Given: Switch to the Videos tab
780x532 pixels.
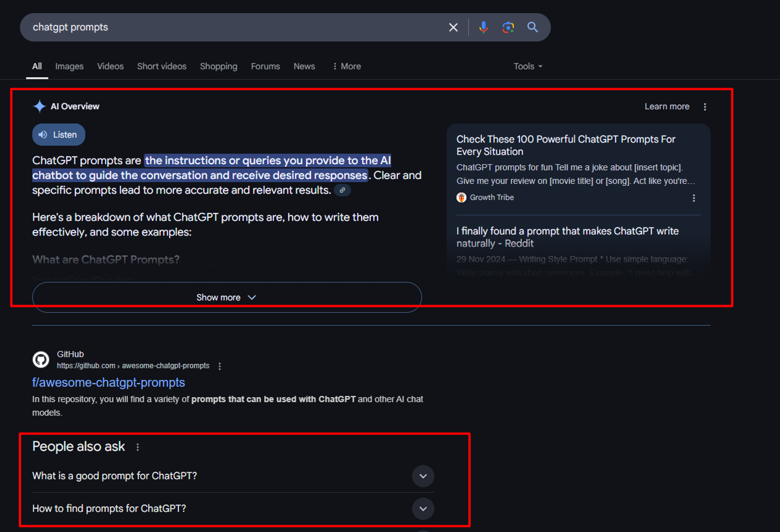Looking at the screenshot, I should [x=110, y=66].
